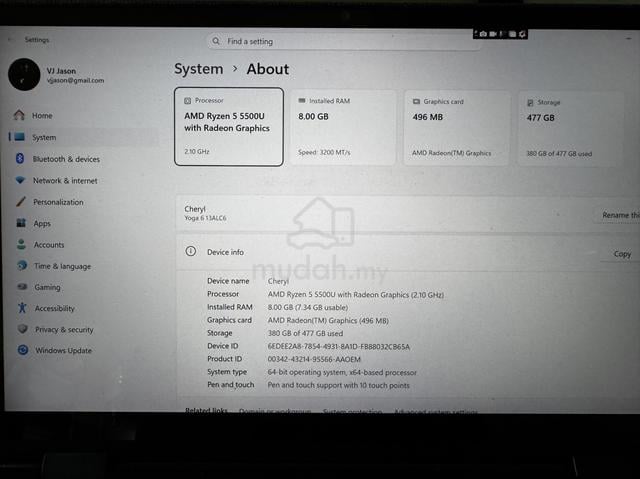Click the Installed RAM icon on card
This screenshot has width=640, height=479.
[302, 100]
